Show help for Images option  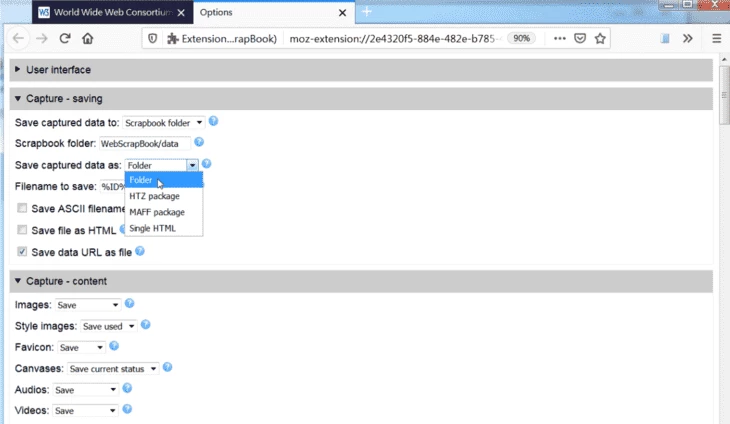pyautogui.click(x=129, y=303)
